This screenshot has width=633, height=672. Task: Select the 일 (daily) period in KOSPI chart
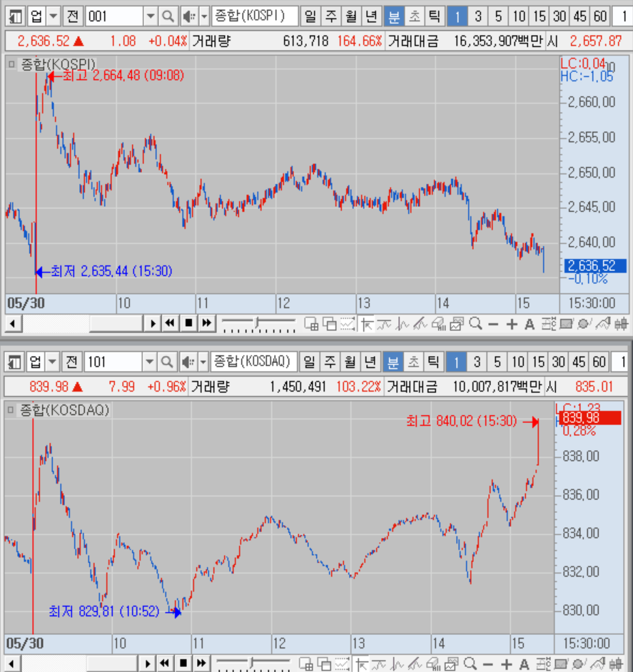(x=310, y=16)
